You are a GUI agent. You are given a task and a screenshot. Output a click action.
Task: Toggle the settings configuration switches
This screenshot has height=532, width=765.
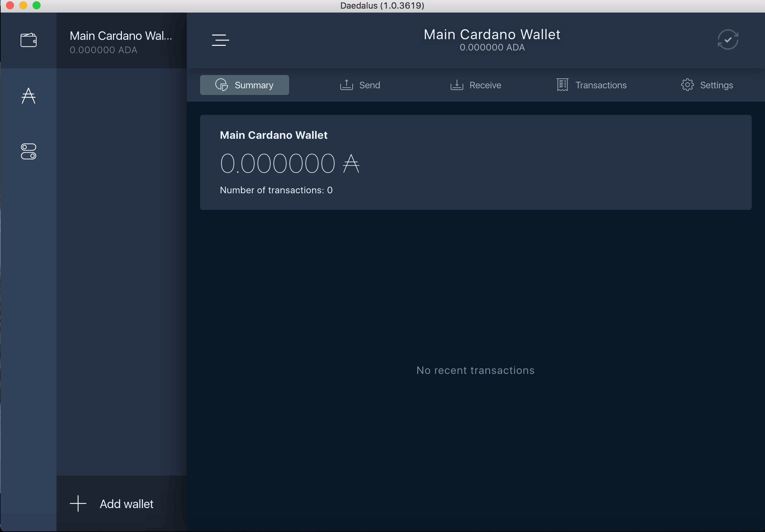click(29, 152)
